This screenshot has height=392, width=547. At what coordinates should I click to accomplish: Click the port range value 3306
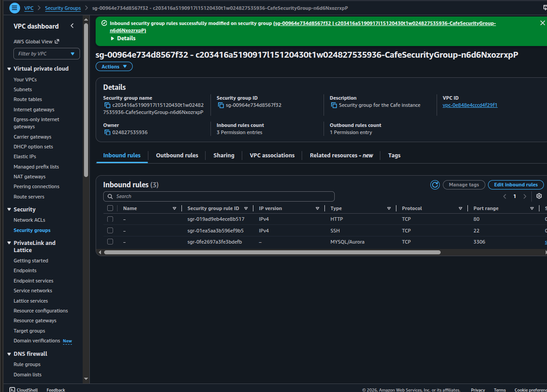click(x=479, y=242)
